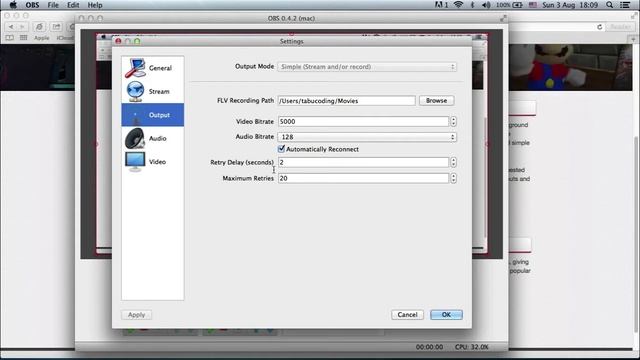640x360 pixels.
Task: Click the battery status icon
Action: [x=518, y=5]
